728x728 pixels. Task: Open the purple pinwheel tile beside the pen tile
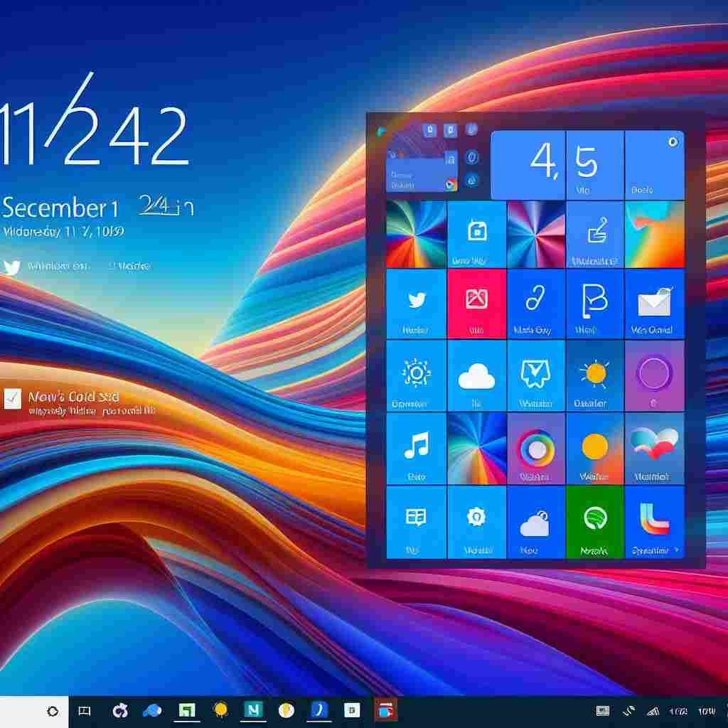point(536,234)
